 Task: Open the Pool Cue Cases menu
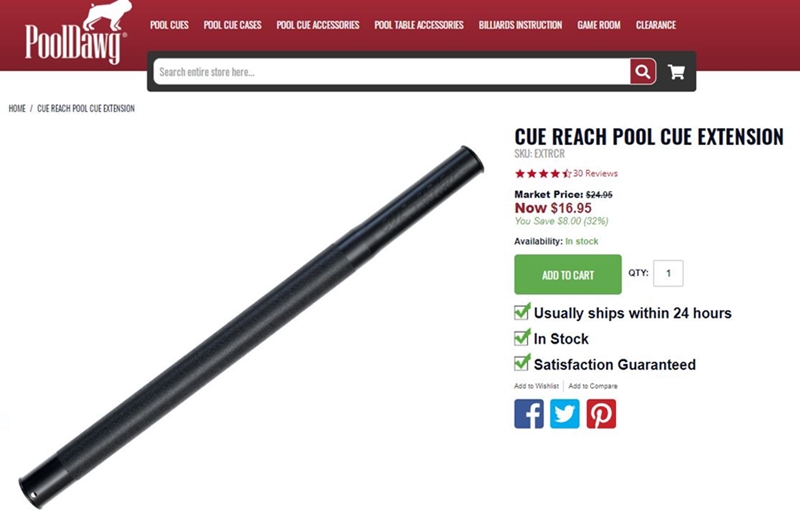click(233, 25)
